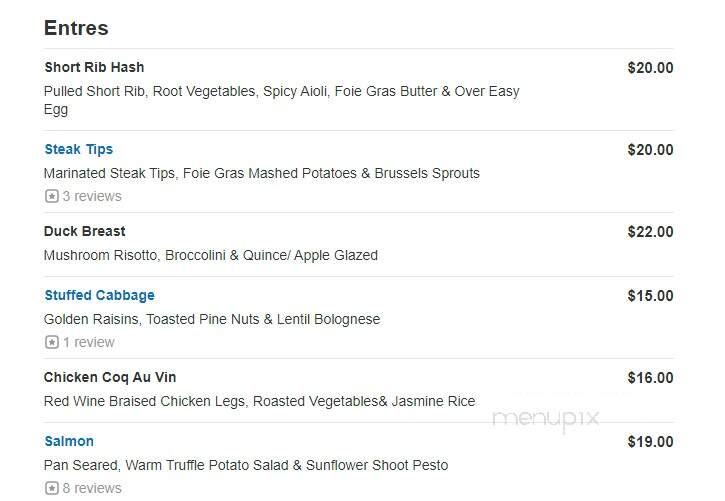Click the star icon beside 1 review
Screen dimensions: 725x501
pyautogui.click(x=52, y=342)
